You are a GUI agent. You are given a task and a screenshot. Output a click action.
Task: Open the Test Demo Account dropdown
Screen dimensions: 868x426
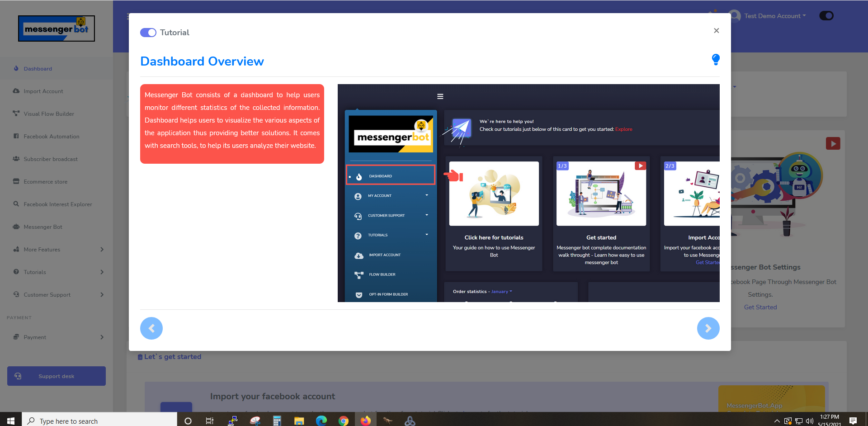(x=775, y=16)
